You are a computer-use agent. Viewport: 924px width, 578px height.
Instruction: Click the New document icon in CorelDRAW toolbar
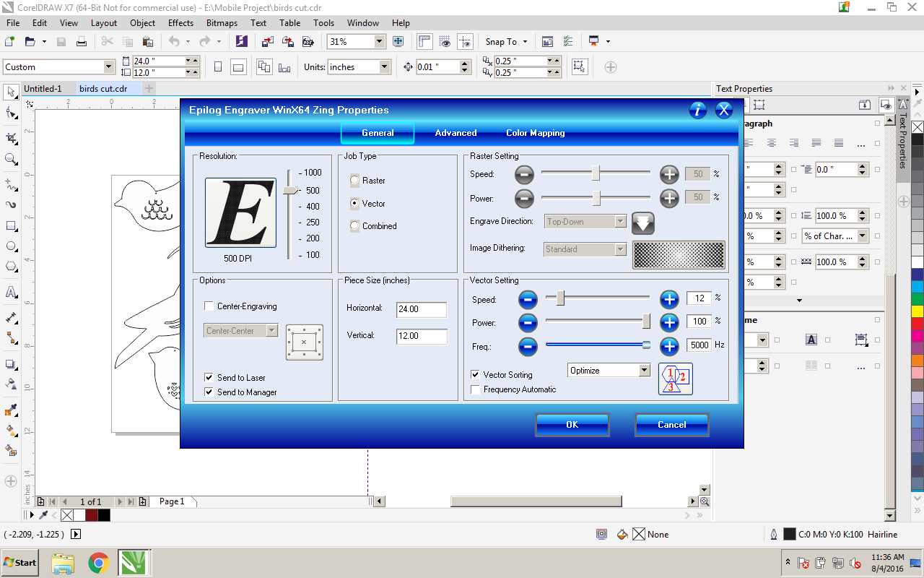click(10, 42)
